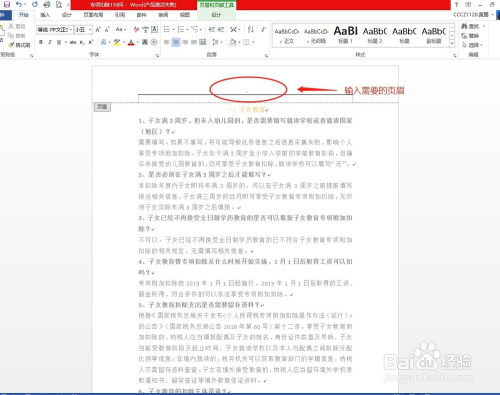This screenshot has width=500, height=395.
Task: Click the Line Spacing icon
Action: point(215,42)
